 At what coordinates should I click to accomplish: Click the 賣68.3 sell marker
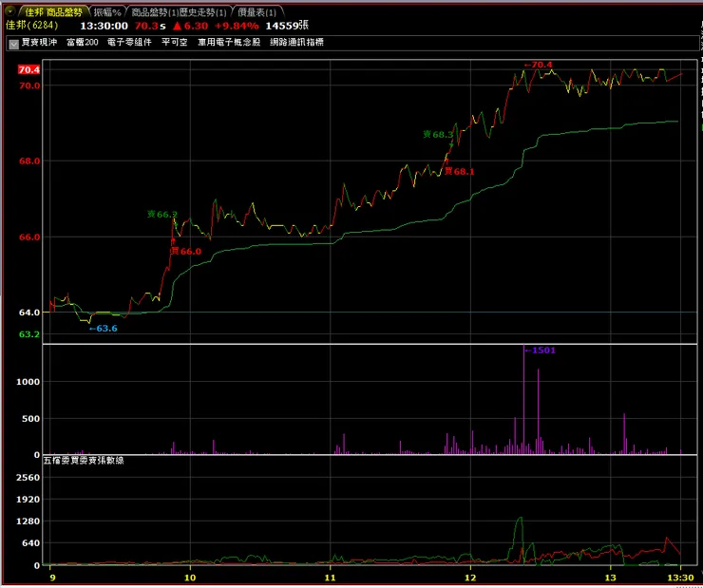click(x=438, y=135)
